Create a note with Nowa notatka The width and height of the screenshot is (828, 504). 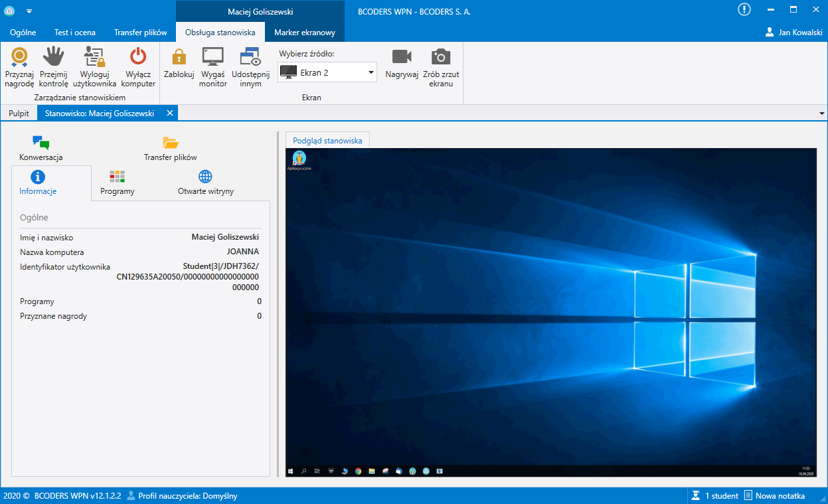coord(774,496)
